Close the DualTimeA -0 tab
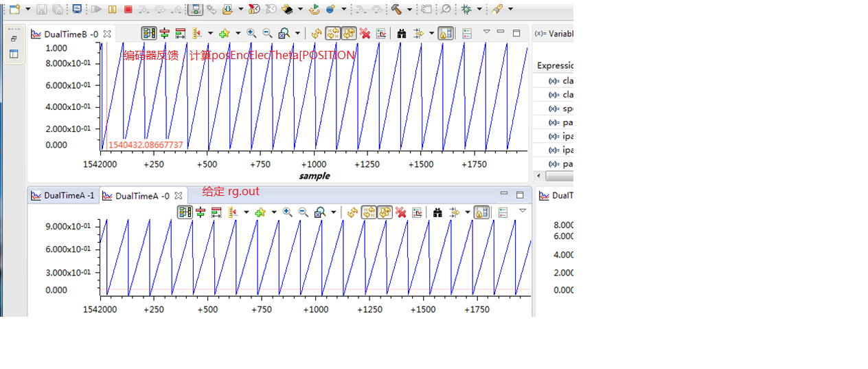 pos(178,196)
